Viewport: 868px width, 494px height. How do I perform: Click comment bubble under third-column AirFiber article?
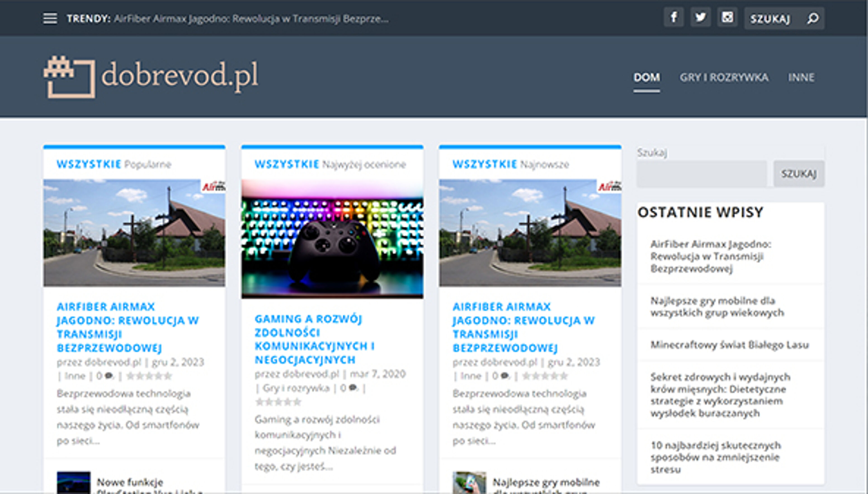(505, 376)
